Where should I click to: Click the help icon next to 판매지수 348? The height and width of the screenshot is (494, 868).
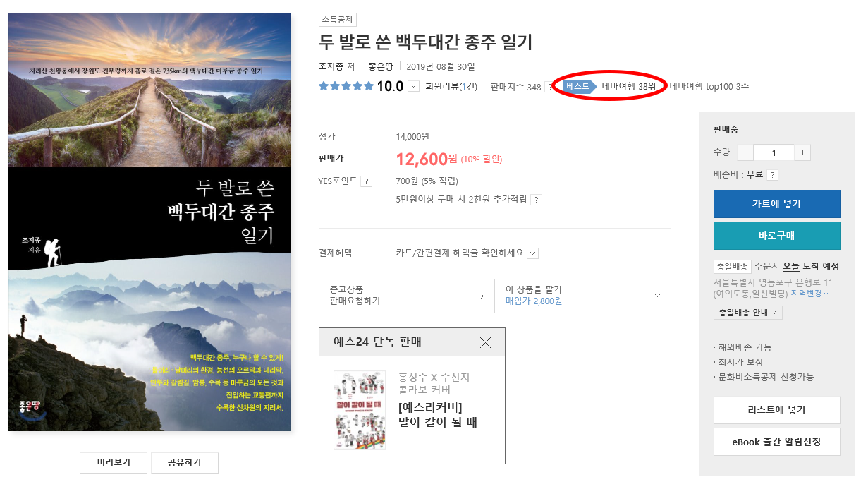(x=548, y=87)
